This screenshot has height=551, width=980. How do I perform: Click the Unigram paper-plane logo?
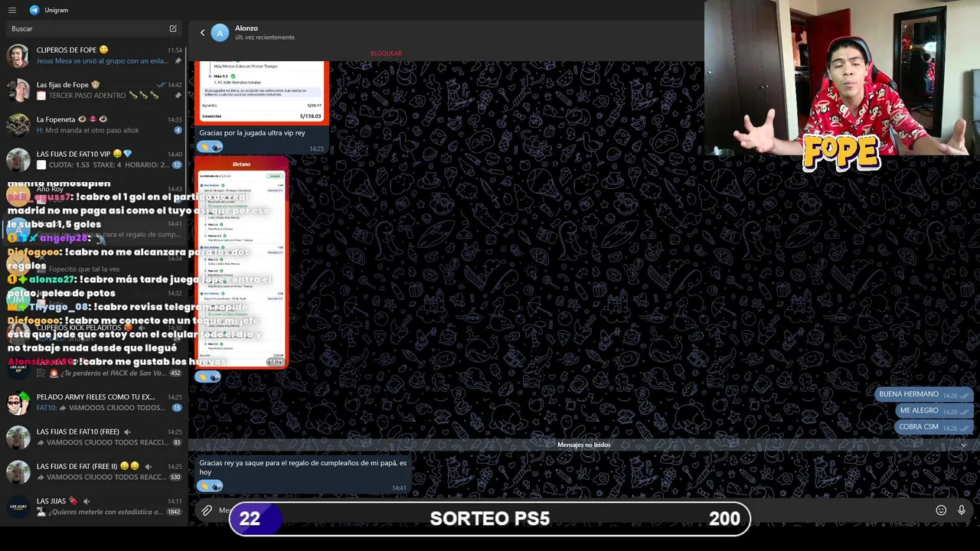pyautogui.click(x=34, y=10)
